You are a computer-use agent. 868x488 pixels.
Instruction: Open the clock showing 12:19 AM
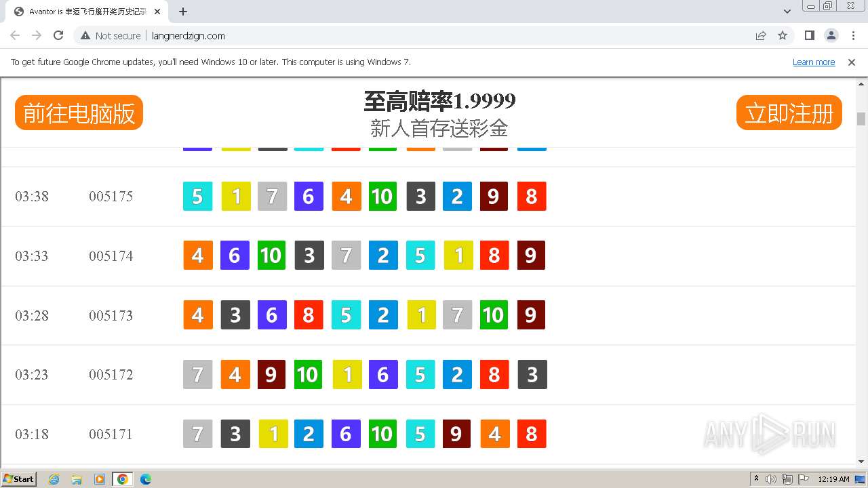click(833, 479)
